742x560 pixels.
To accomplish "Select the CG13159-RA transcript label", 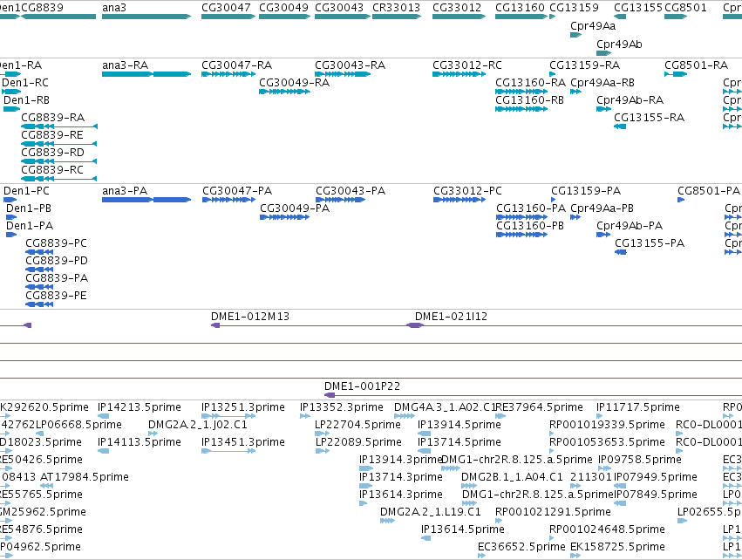I will [585, 65].
